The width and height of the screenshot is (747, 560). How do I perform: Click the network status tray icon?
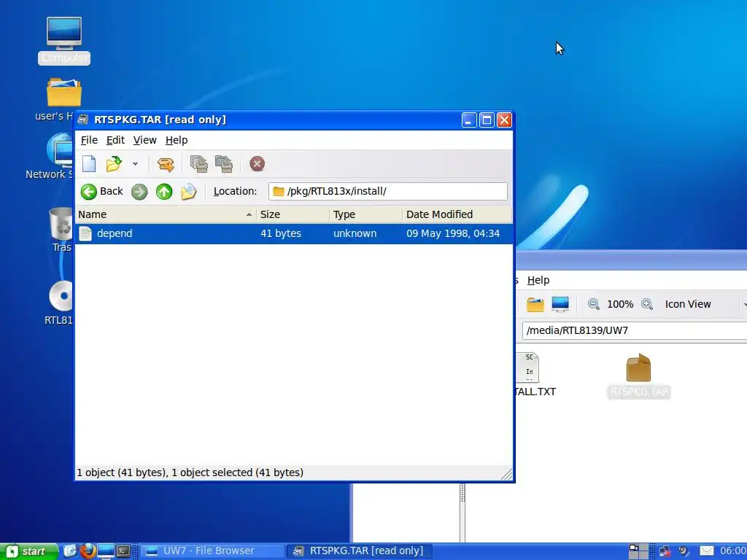(x=665, y=551)
